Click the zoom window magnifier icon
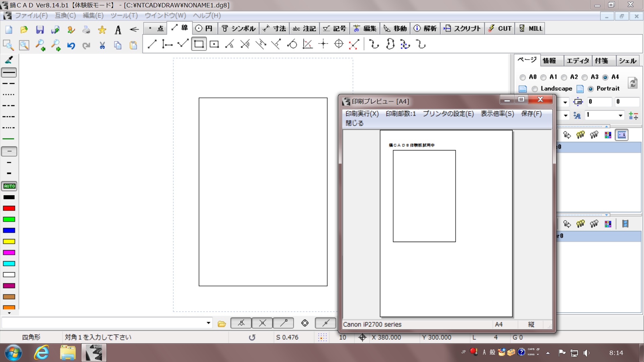The width and height of the screenshot is (644, 362). coord(8,45)
